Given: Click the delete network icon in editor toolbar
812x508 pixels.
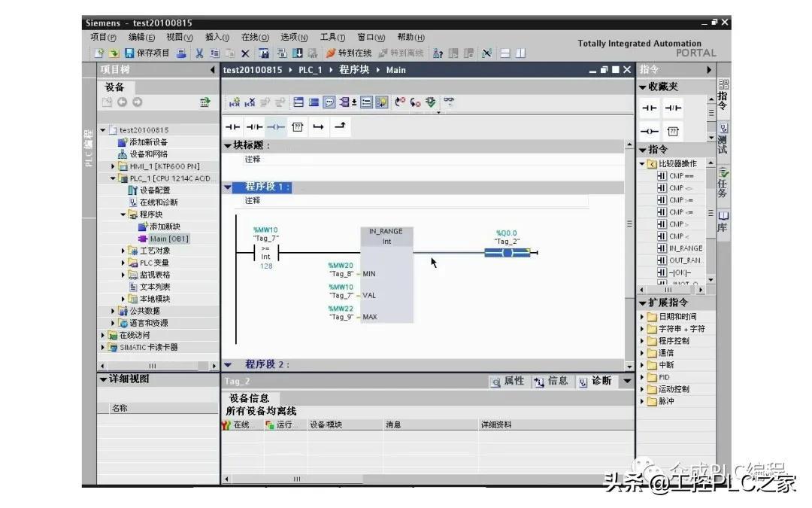Looking at the screenshot, I should (x=250, y=102).
